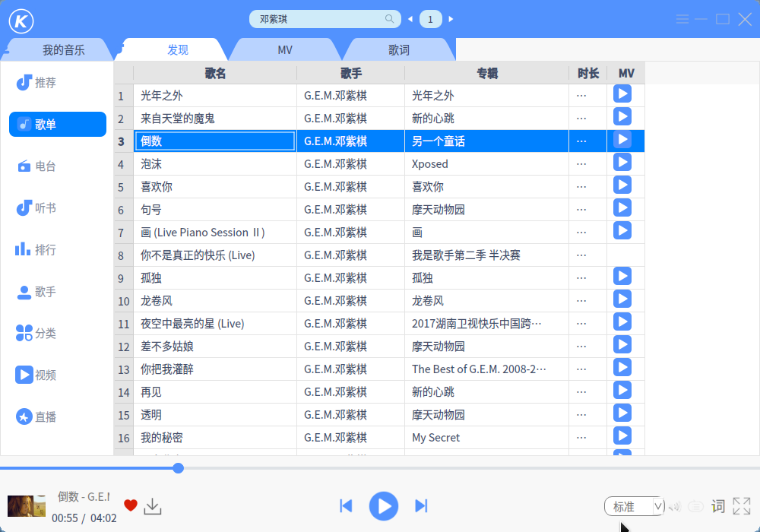Click page number 1 button
760x532 pixels.
[x=430, y=20]
